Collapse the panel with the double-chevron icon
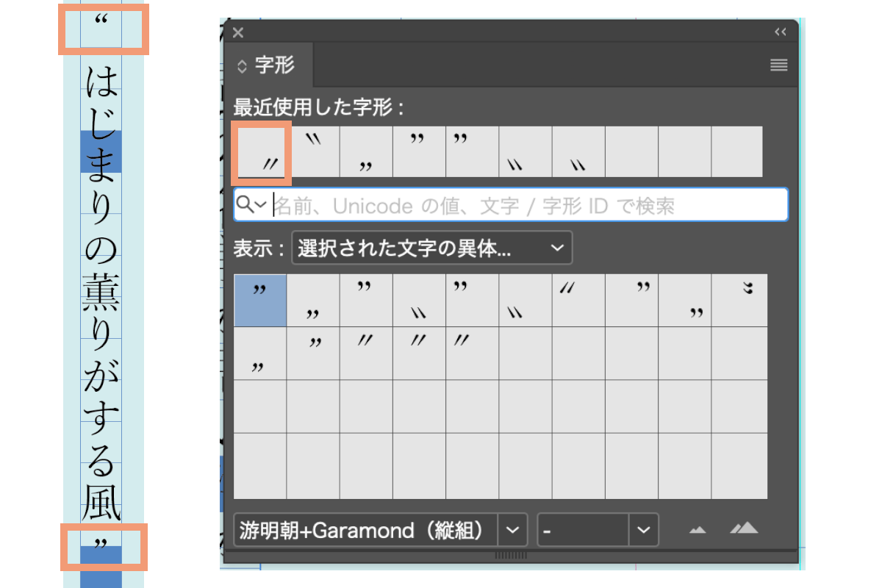Image resolution: width=882 pixels, height=588 pixels. click(781, 32)
